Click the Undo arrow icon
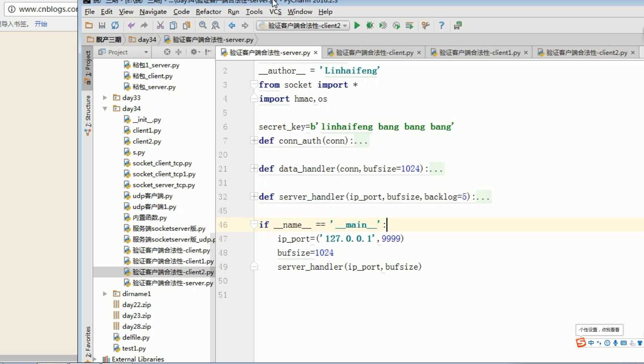This screenshot has height=364, width=644. tap(131, 26)
